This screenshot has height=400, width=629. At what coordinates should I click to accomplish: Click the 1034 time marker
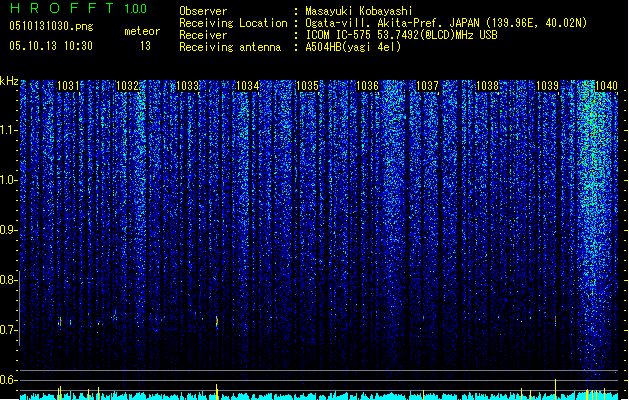coord(248,85)
